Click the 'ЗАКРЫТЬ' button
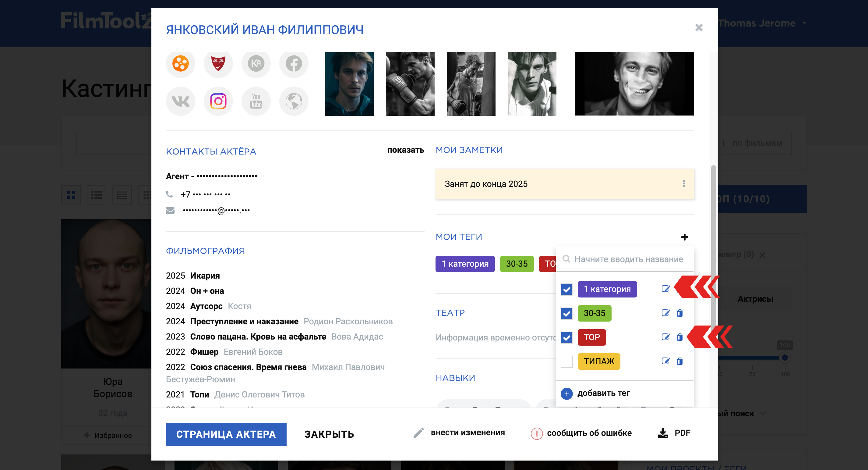 (x=329, y=434)
